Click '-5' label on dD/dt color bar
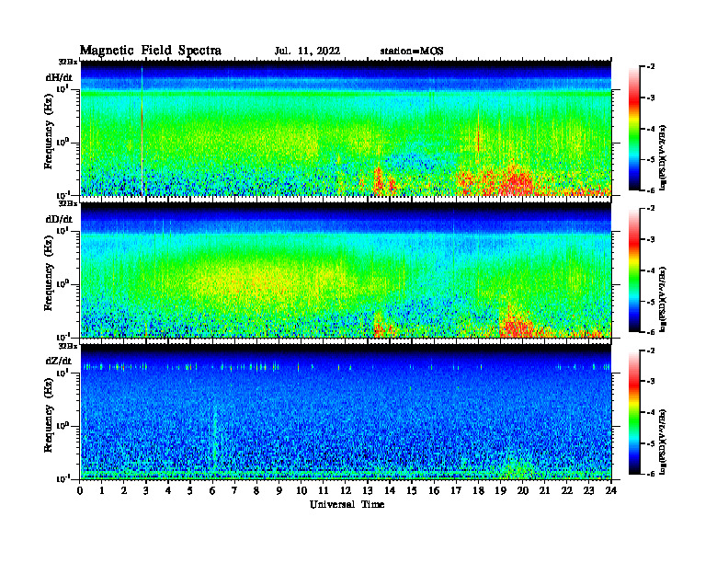The height and width of the screenshot is (563, 728). [651, 302]
